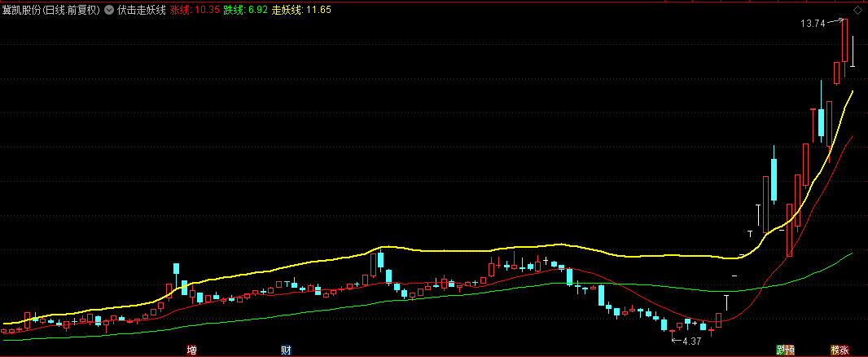
Task: Open the 财 financial report marker
Action: coord(286,350)
